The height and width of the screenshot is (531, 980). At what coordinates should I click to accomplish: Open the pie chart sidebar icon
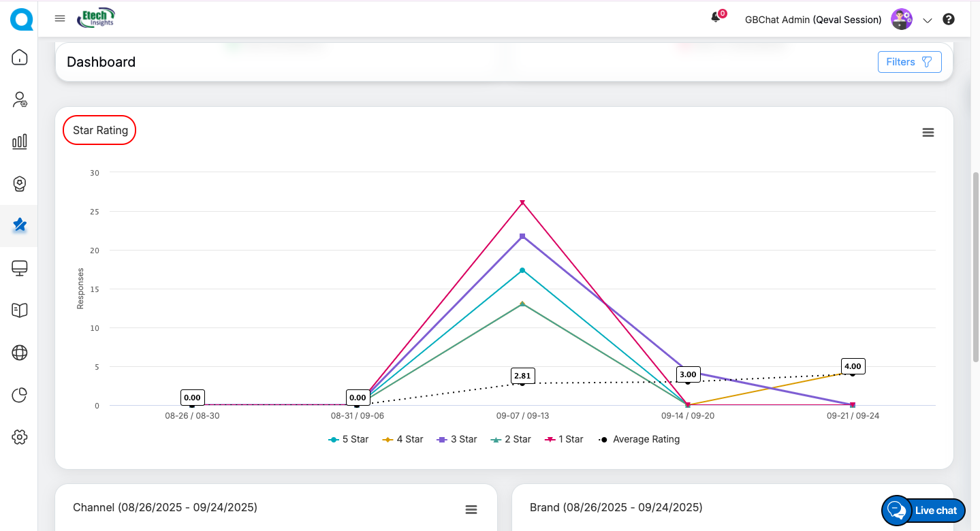pyautogui.click(x=20, y=395)
